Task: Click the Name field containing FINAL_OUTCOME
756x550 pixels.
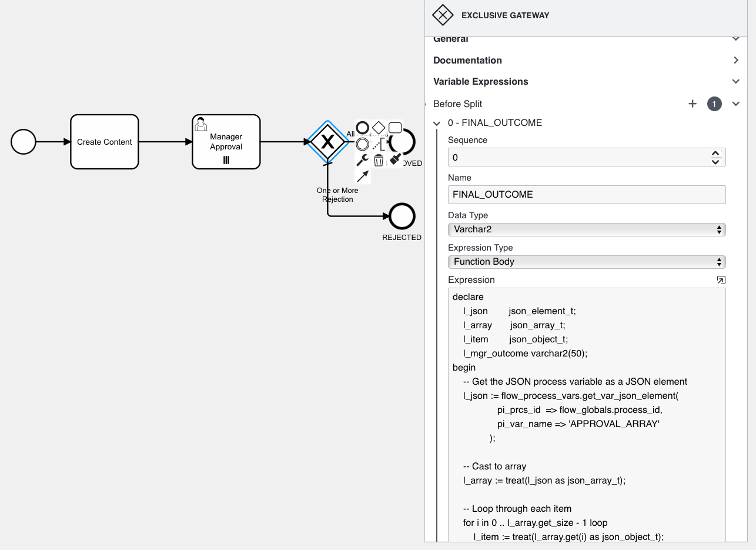Action: [586, 195]
